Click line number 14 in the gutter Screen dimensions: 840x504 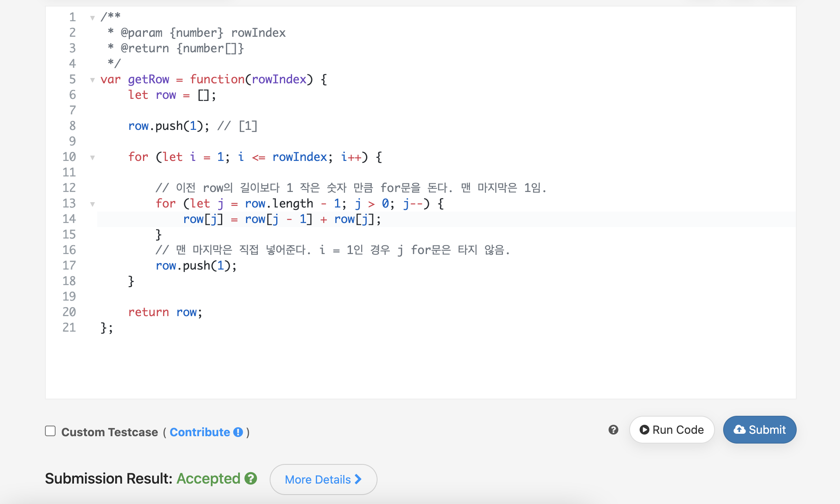click(x=69, y=219)
